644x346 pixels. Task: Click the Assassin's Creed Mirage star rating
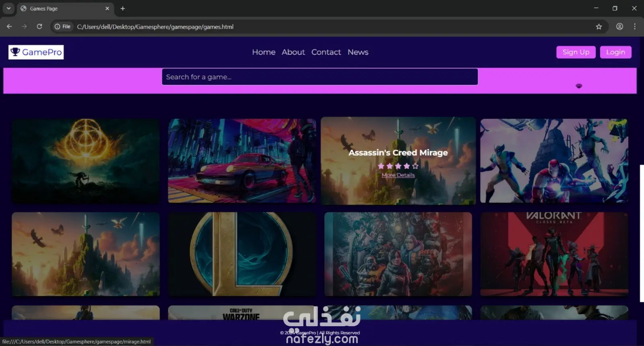(398, 166)
